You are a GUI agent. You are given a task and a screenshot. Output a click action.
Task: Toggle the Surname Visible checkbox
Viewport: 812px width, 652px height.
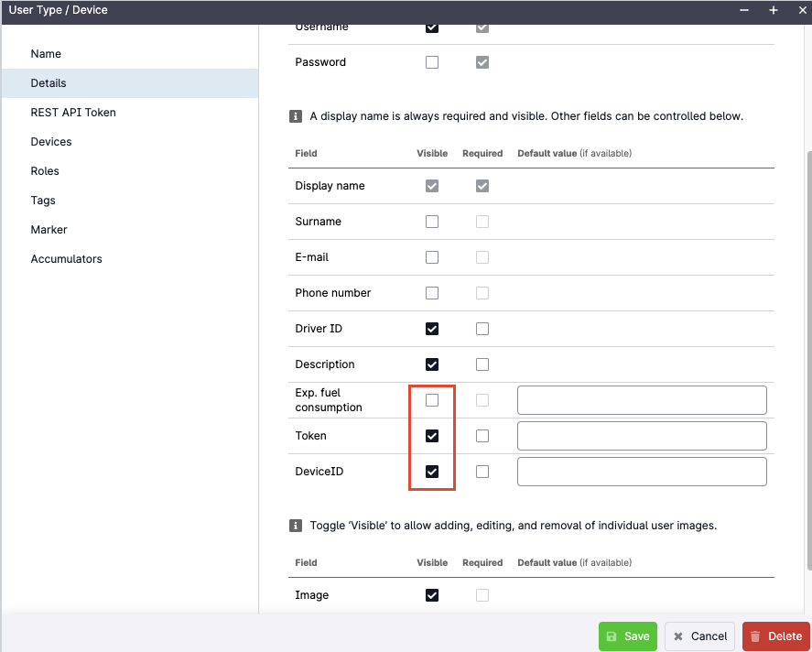pyautogui.click(x=431, y=221)
